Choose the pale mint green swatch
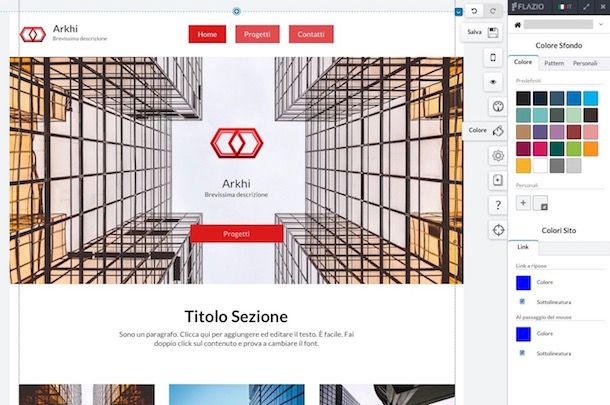Image resolution: width=610 pixels, height=405 pixels. [x=573, y=115]
